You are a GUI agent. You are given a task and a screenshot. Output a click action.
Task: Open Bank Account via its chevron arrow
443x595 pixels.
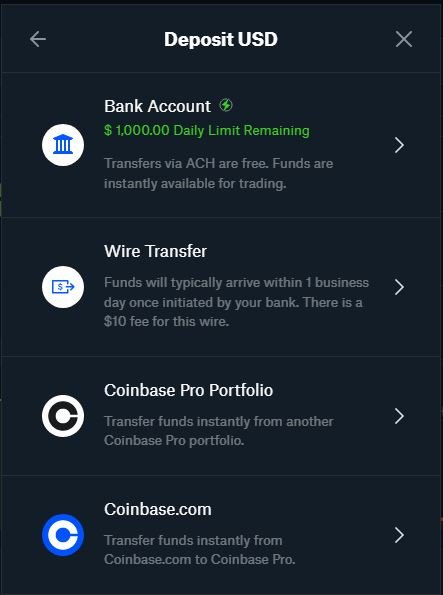click(x=399, y=145)
